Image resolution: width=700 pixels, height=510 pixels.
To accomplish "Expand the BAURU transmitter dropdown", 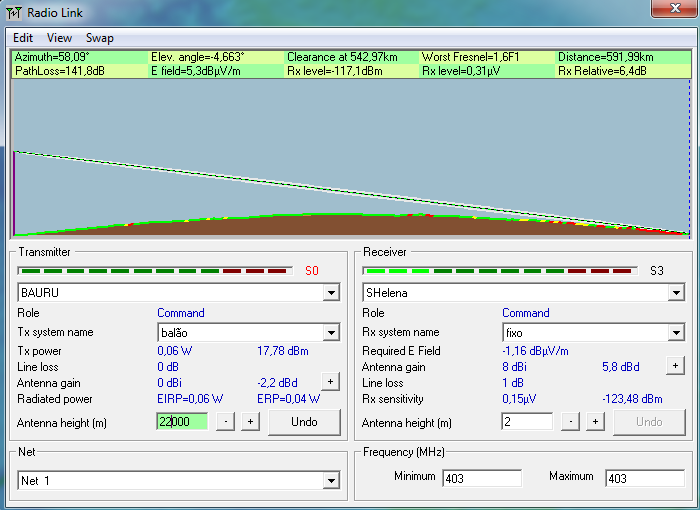I will (331, 293).
